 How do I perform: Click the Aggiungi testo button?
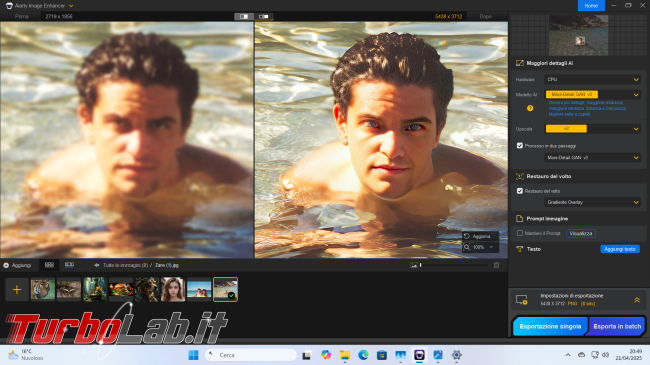(620, 249)
